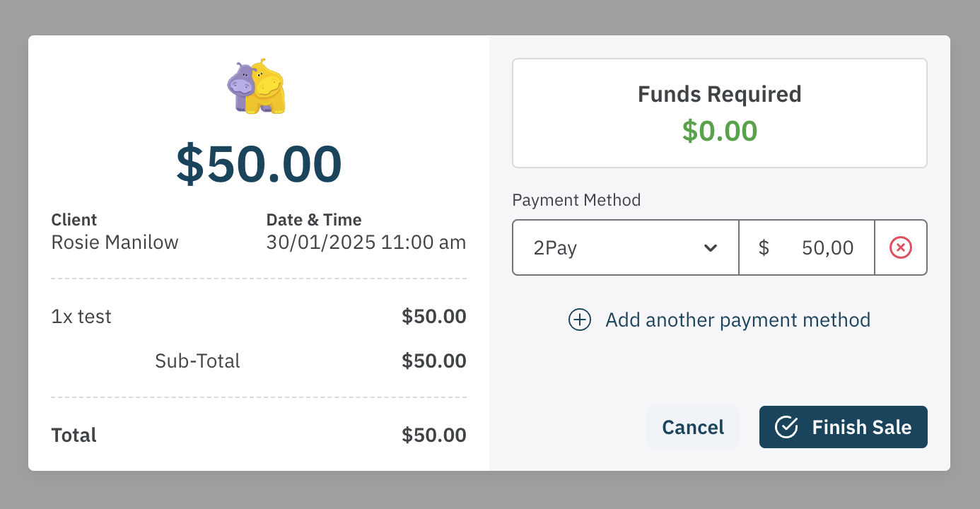Click the bold Total label
This screenshot has height=509, width=980.
tap(74, 435)
